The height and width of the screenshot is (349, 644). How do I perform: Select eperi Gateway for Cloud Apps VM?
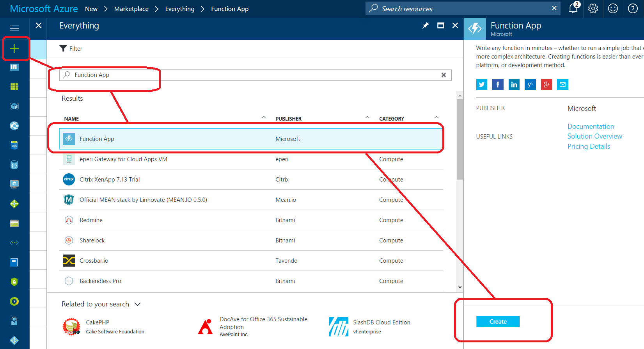(x=251, y=159)
